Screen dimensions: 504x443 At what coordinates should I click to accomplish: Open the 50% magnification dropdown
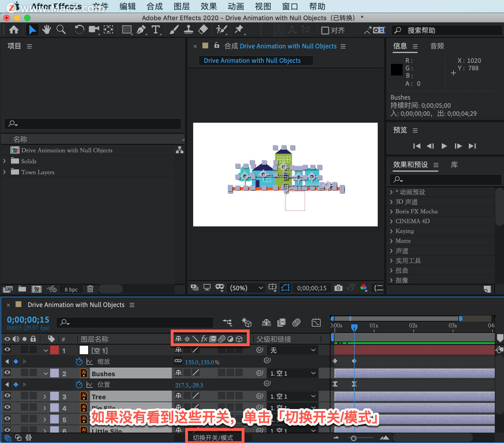click(x=246, y=288)
